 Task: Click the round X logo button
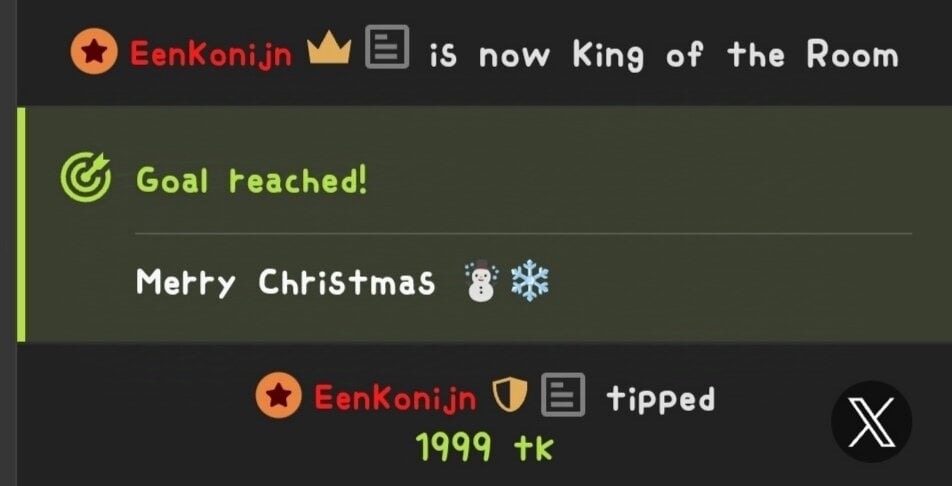(871, 422)
